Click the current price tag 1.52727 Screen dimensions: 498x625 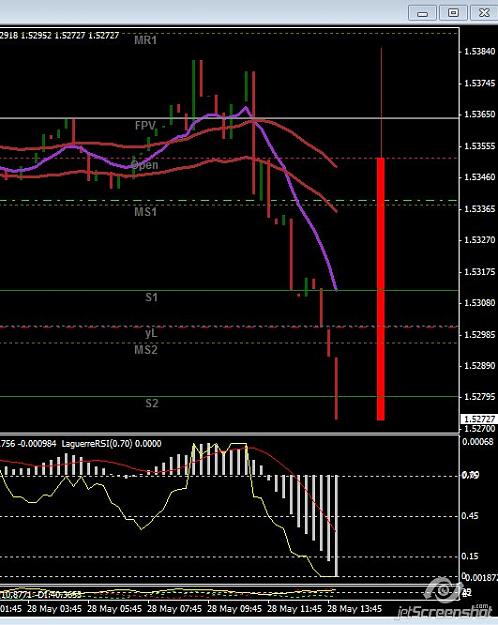click(x=479, y=419)
